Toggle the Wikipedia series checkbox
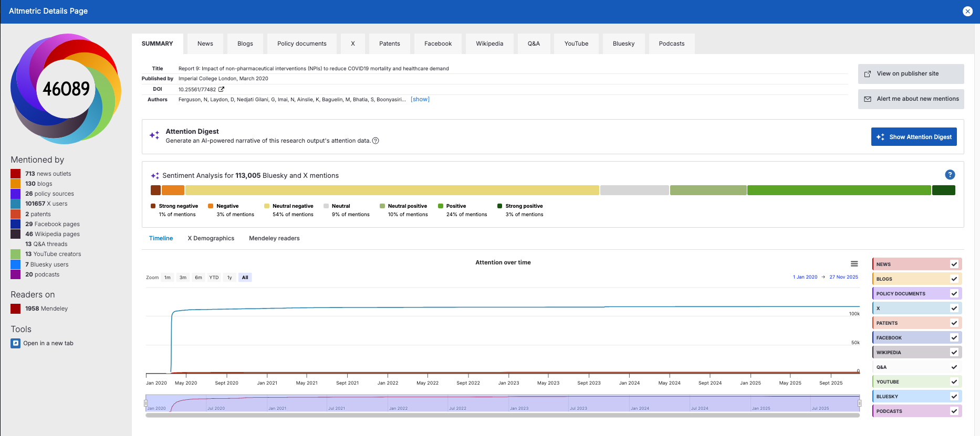 954,353
